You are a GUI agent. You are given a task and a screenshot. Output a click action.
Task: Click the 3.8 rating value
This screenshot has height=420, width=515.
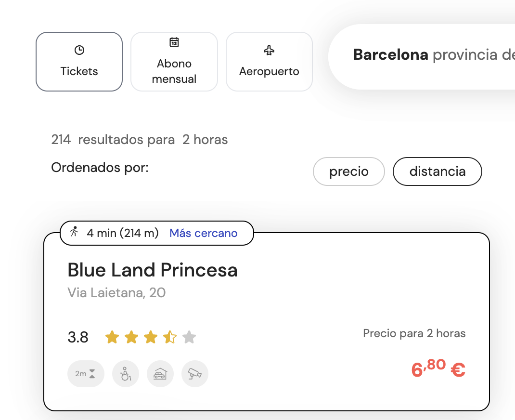coord(77,337)
